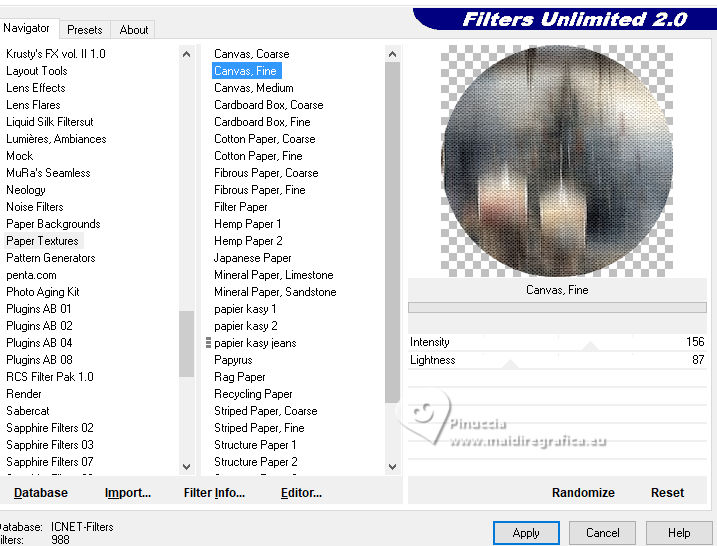Choose Mineral Paper, Sandstone filter
Image resolution: width=717 pixels, height=546 pixels.
[275, 292]
